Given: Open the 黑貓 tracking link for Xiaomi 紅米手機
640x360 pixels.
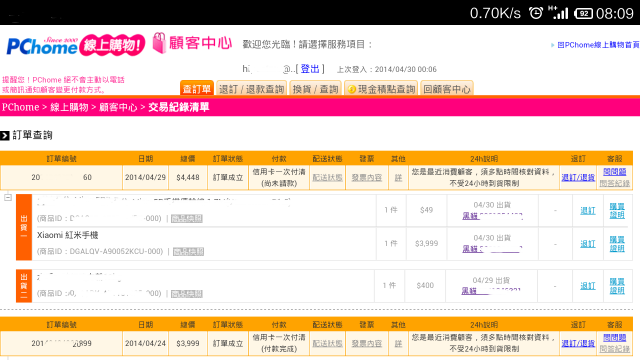Looking at the screenshot, I should (492, 249).
